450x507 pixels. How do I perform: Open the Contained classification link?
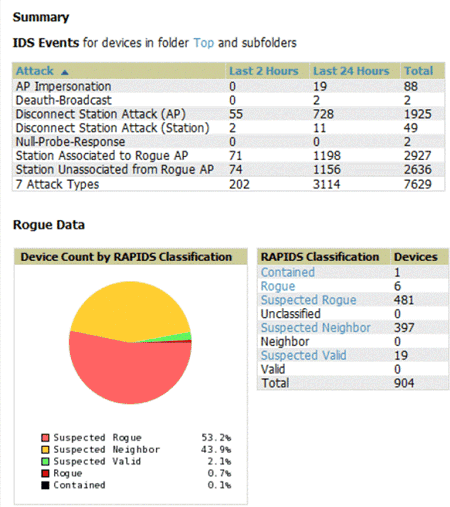click(288, 272)
